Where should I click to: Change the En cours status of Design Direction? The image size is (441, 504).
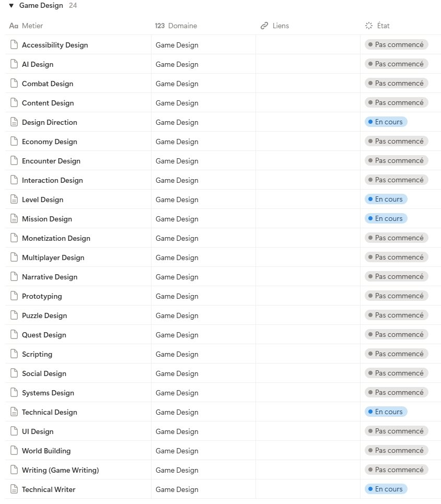(386, 122)
